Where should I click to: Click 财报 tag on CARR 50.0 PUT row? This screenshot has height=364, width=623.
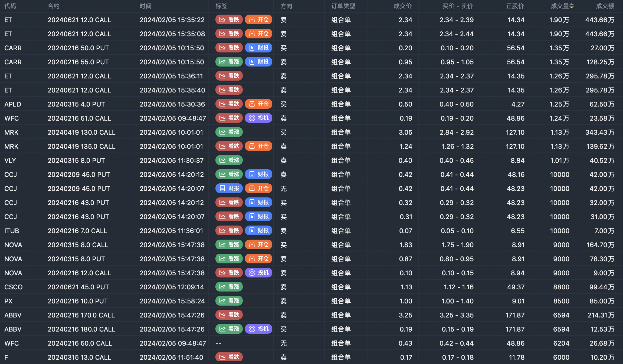258,48
